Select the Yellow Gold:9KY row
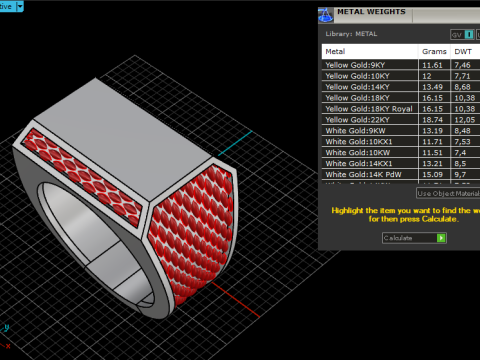 (x=401, y=65)
